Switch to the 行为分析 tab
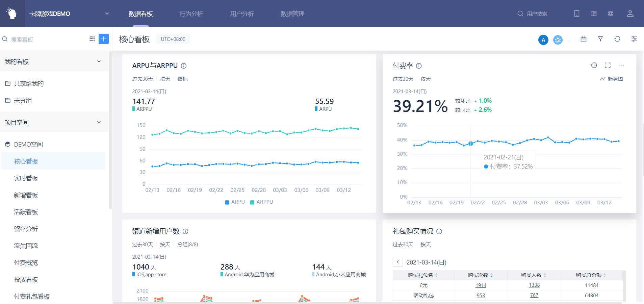This screenshot has width=644, height=304. click(191, 14)
